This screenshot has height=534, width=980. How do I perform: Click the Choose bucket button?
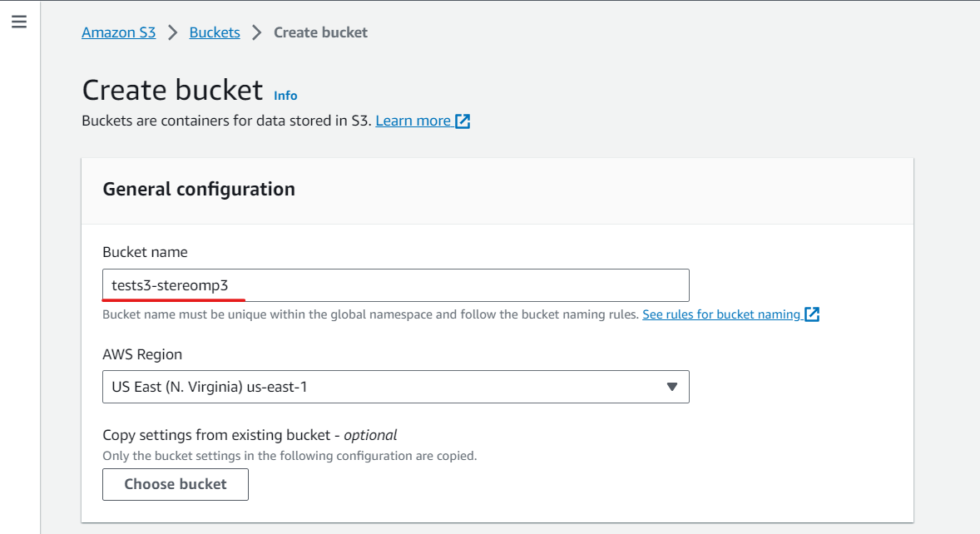click(x=176, y=484)
